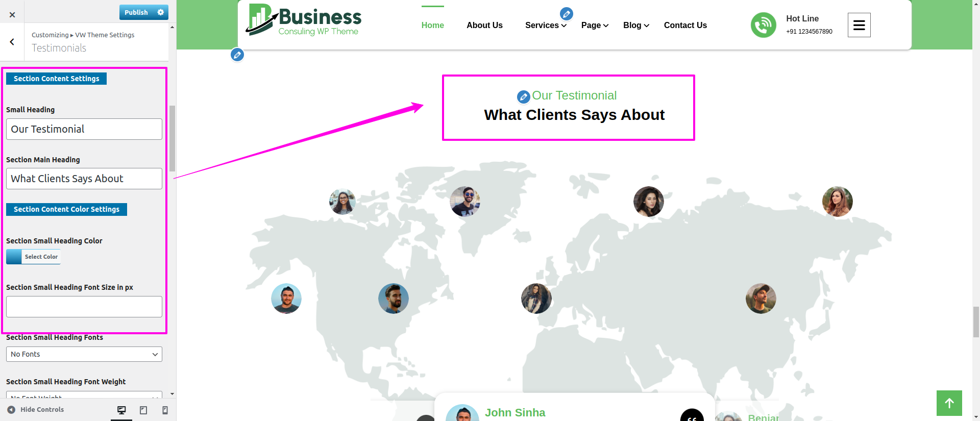Click the edit pencil above the Services menu

[566, 14]
